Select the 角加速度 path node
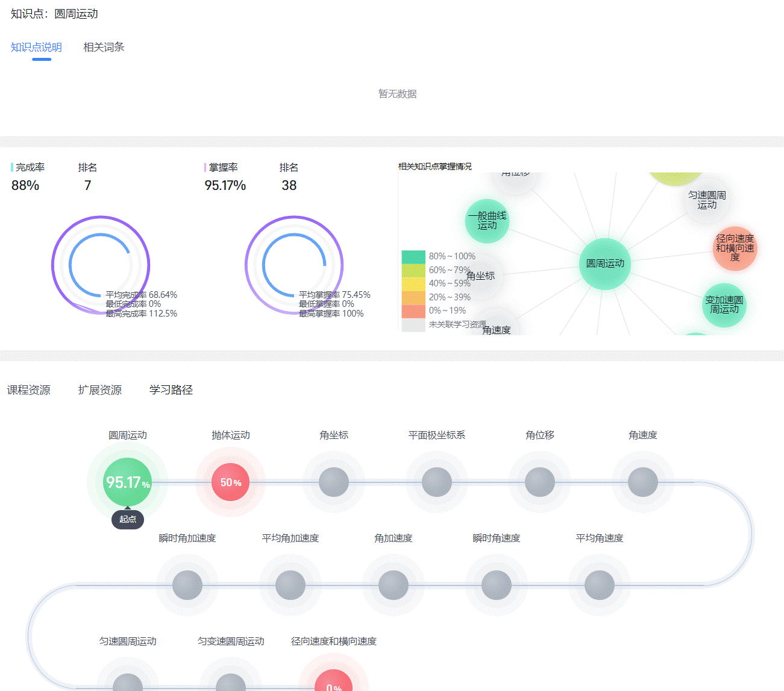The height and width of the screenshot is (691, 784). (x=394, y=585)
